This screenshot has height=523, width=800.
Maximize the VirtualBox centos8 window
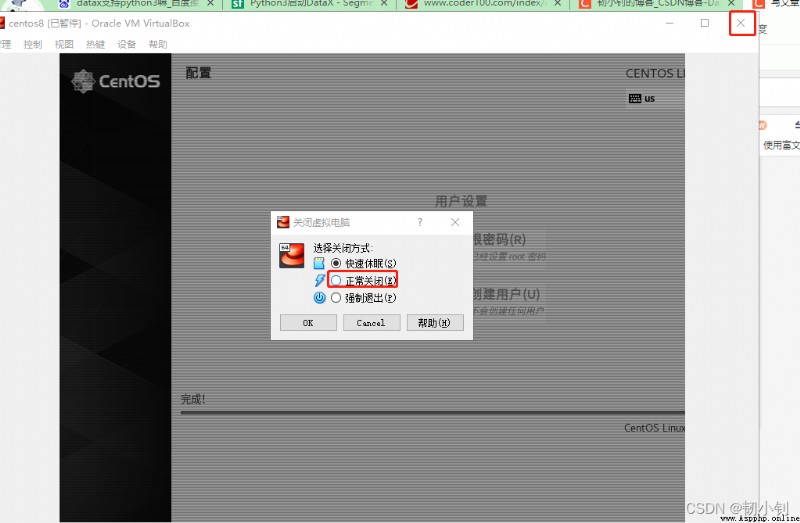[705, 23]
